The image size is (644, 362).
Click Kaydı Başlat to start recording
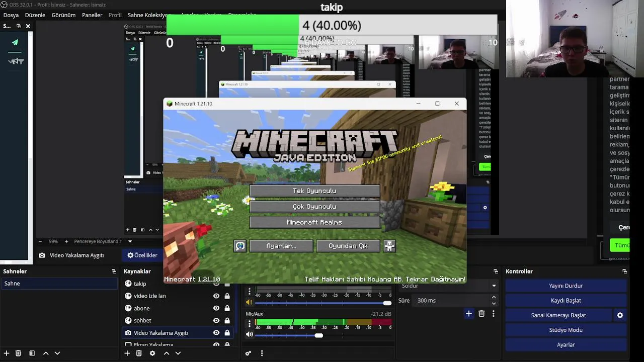tap(566, 301)
